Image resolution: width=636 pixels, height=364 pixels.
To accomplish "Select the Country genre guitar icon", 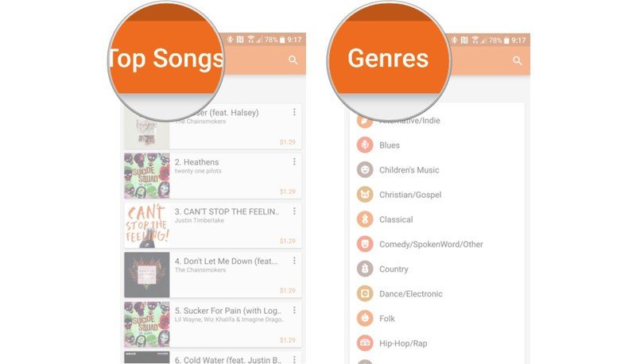I will point(365,269).
